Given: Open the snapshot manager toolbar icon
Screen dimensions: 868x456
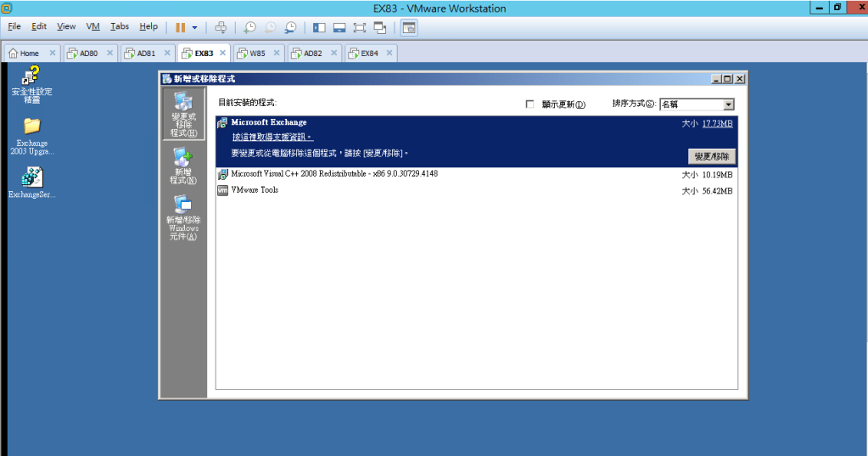Looking at the screenshot, I should 291,27.
